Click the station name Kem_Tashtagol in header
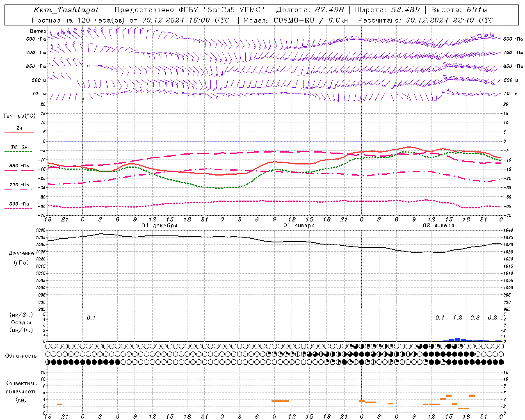Image resolution: width=525 pixels, height=420 pixels. click(x=66, y=10)
